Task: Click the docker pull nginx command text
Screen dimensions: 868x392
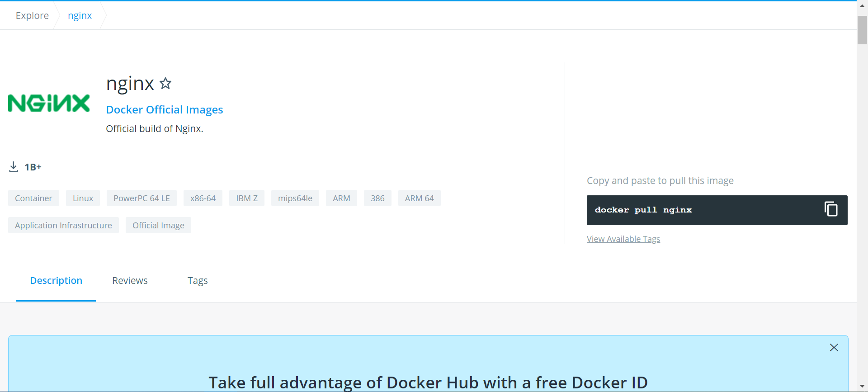Action: (643, 210)
